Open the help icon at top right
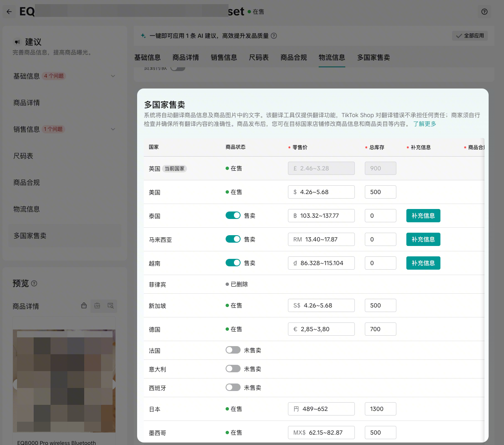Image resolution: width=504 pixels, height=445 pixels. (484, 12)
